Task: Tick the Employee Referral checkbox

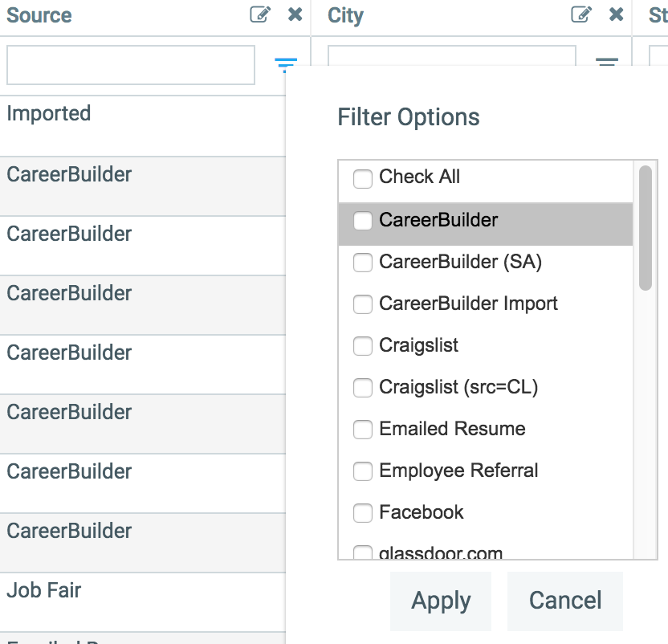Action: coord(363,471)
